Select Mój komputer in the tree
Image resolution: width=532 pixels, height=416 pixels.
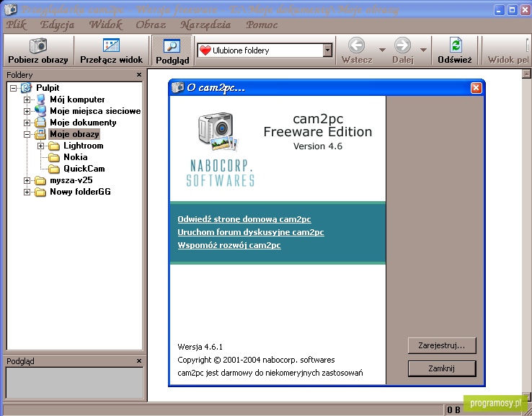pos(77,99)
